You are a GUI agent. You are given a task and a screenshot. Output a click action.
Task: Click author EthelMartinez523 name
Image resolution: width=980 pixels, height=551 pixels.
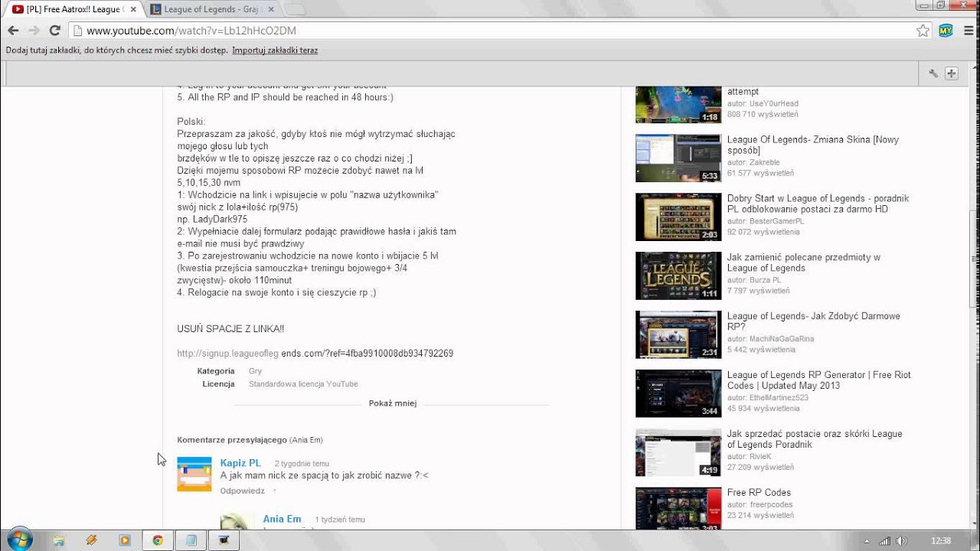coord(779,398)
